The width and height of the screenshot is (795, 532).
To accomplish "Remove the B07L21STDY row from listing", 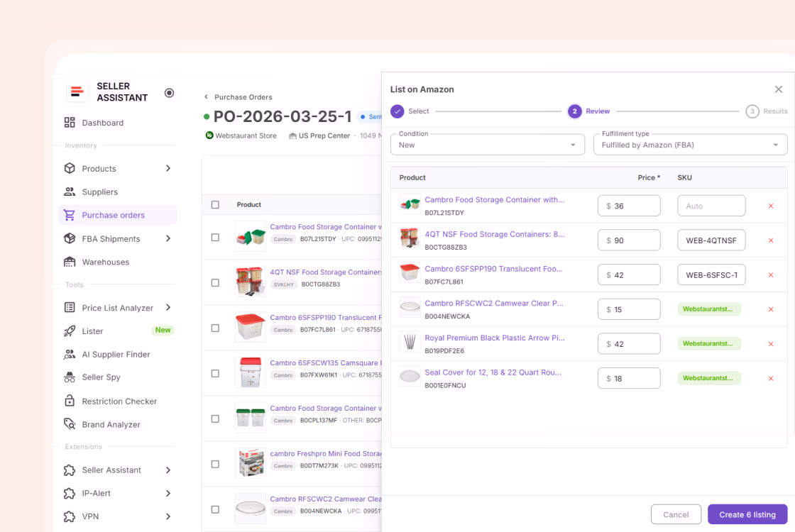I will [x=771, y=206].
